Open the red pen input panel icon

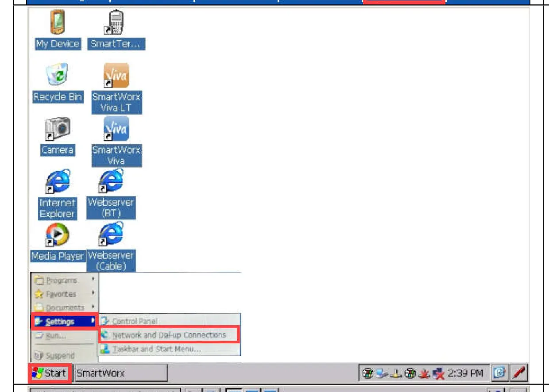click(518, 373)
